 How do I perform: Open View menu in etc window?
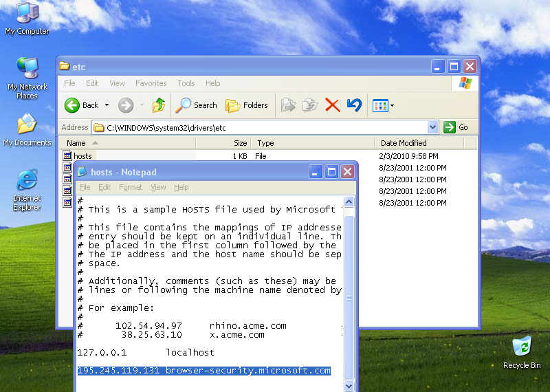coord(117,83)
